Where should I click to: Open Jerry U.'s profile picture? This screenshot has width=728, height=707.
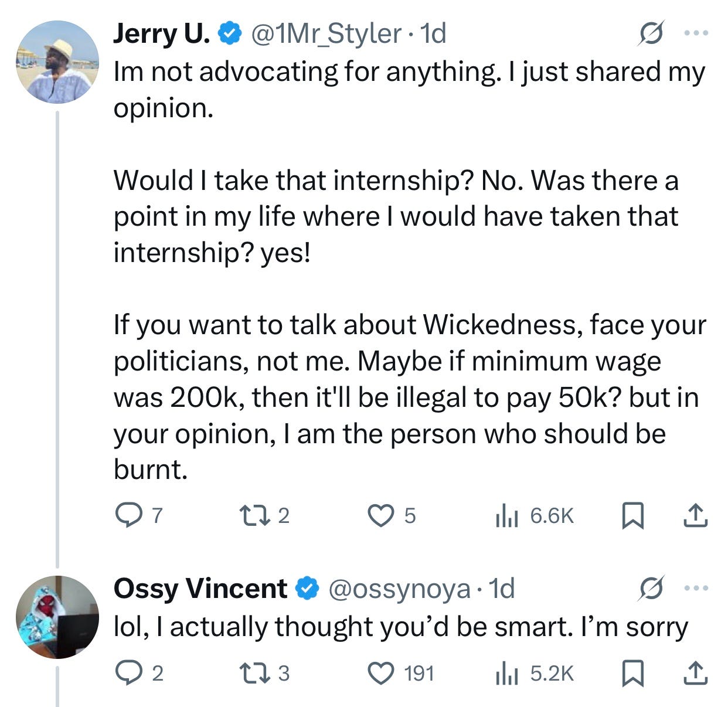pyautogui.click(x=57, y=62)
